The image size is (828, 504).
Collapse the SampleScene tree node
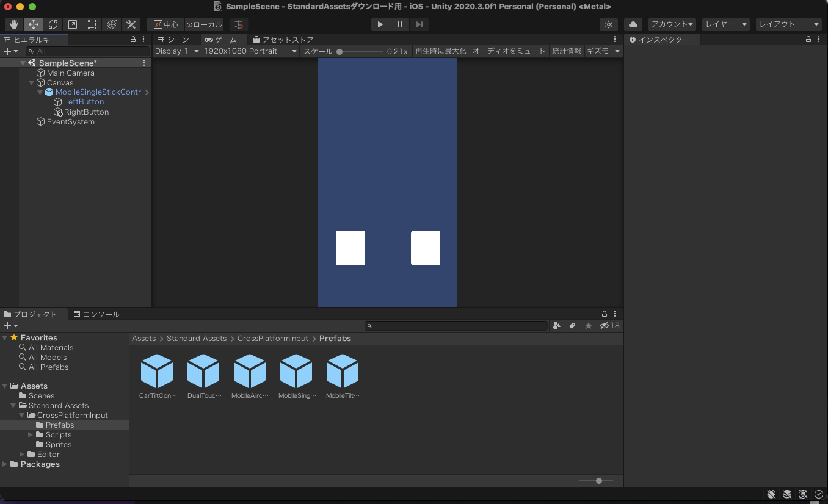(x=23, y=63)
